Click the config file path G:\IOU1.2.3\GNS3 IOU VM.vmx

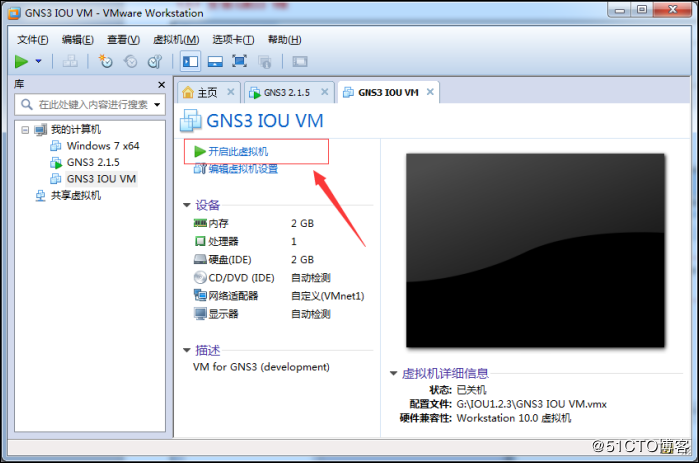(531, 404)
